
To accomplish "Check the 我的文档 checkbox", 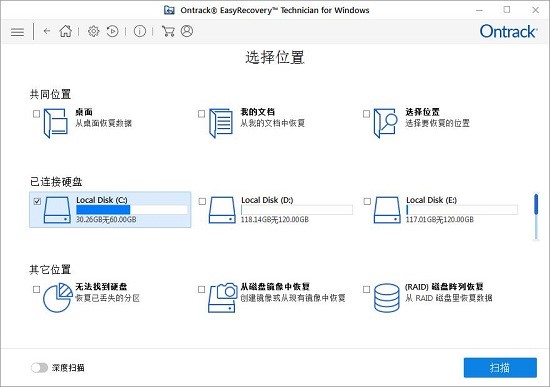I will [201, 114].
